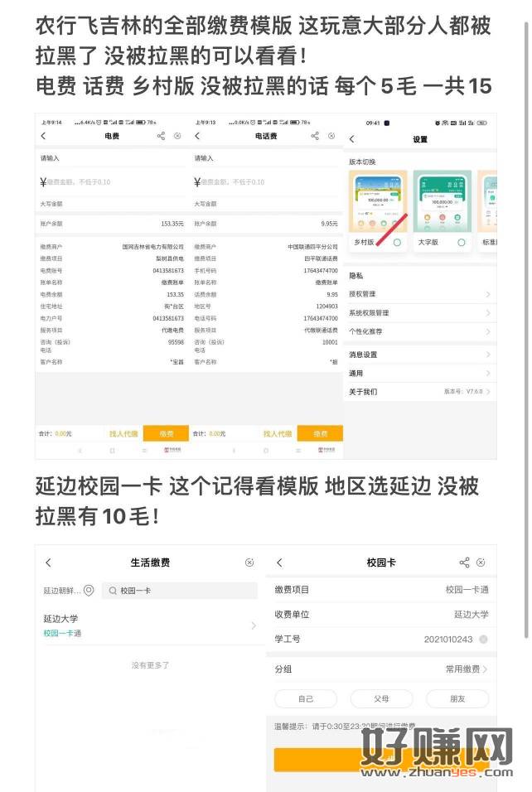Close the 电费 screen with the circled X icon
The width and height of the screenshot is (532, 792).
pyautogui.click(x=177, y=136)
